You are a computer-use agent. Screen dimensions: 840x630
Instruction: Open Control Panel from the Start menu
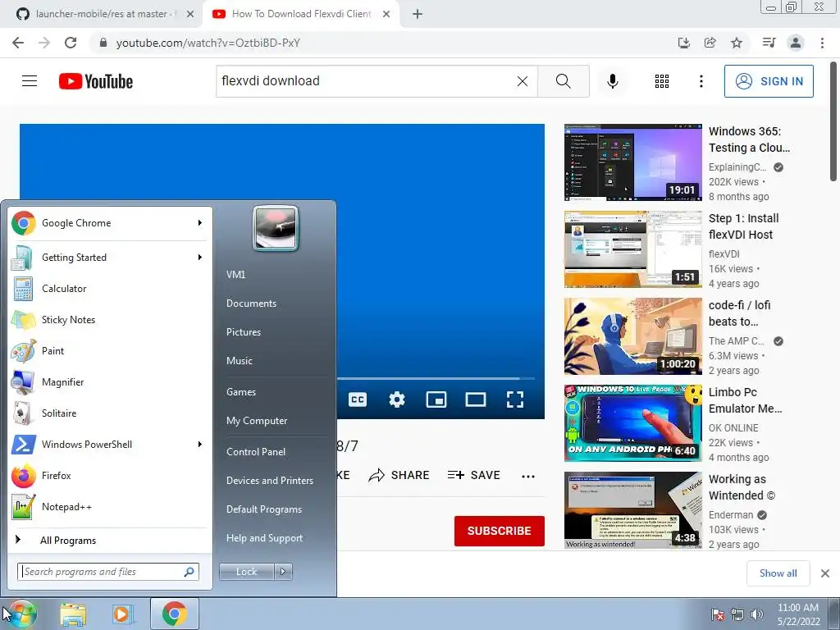pyautogui.click(x=256, y=452)
